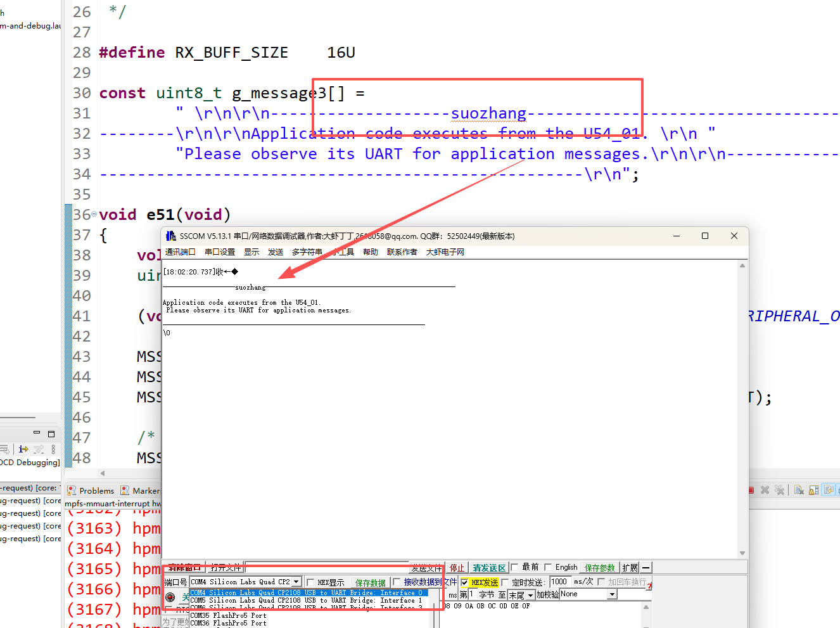Viewport: 840px width, 628px height.
Task: Open the 通讯端口 menu
Action: 181,252
